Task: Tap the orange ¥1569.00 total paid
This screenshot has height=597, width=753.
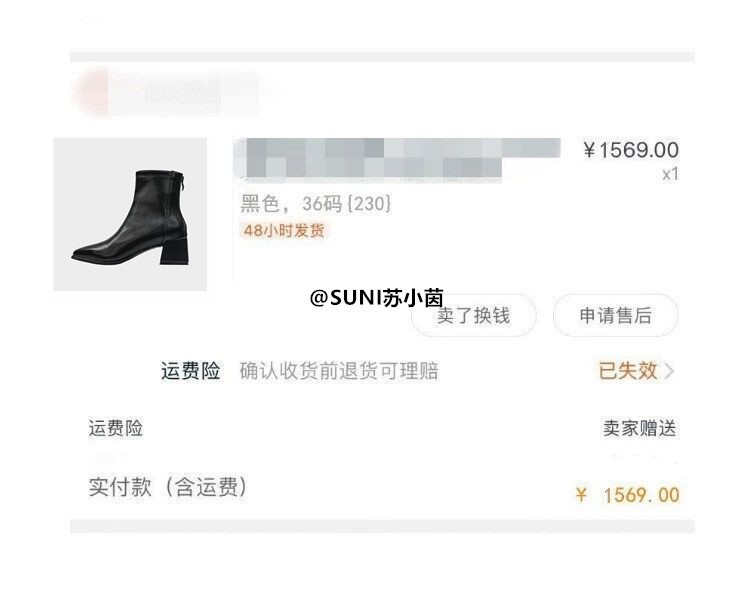Action: tap(628, 495)
